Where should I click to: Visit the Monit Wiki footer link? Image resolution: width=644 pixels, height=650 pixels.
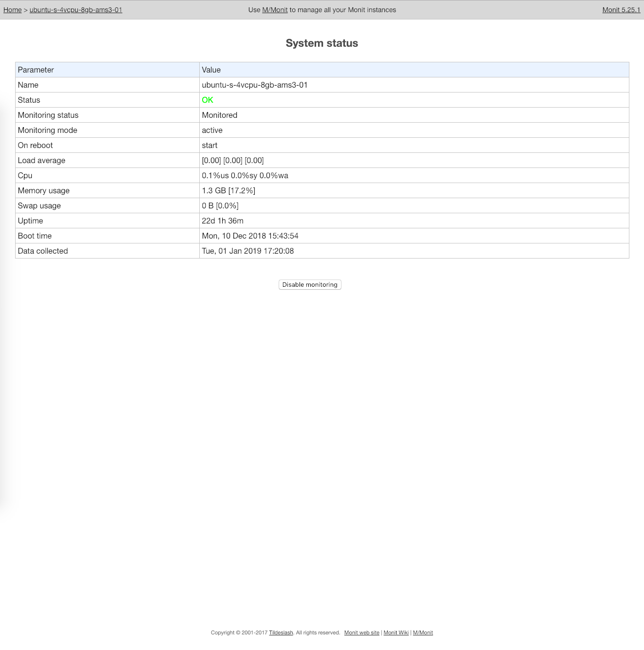396,632
